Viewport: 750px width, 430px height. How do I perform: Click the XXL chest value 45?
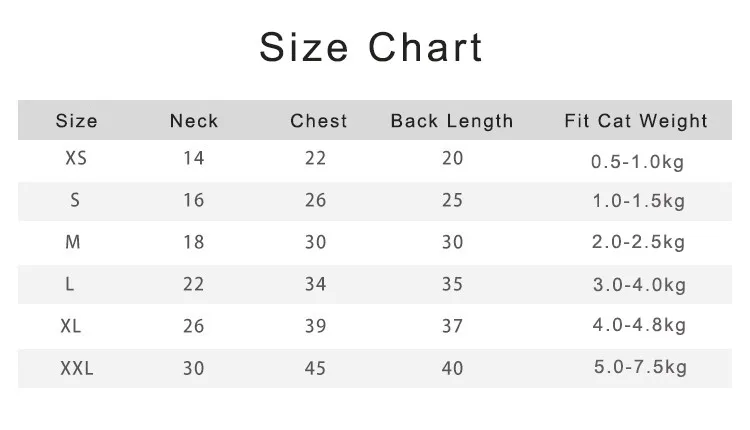[316, 368]
